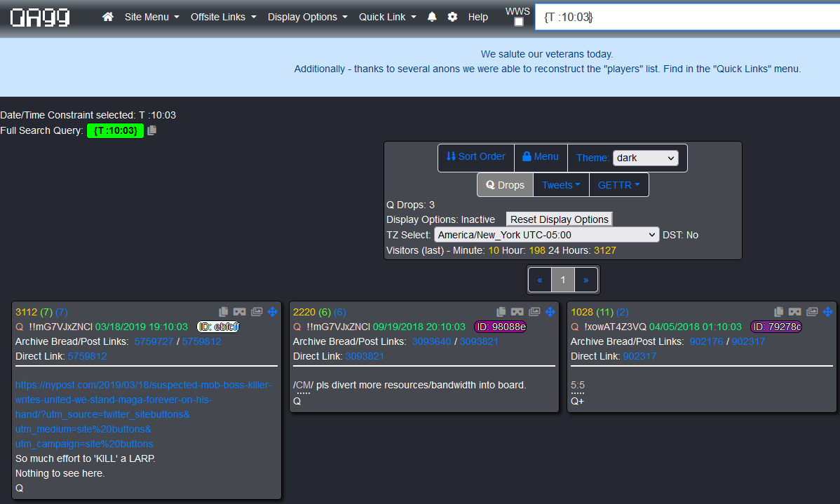Click the move arrows icon on drop 2220
This screenshot has height=504, width=840.
pos(550,312)
